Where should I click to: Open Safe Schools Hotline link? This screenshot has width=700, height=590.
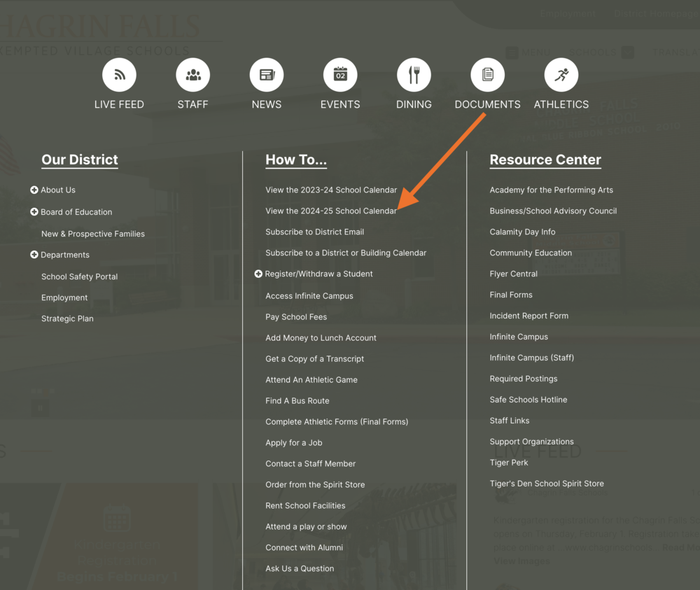528,400
